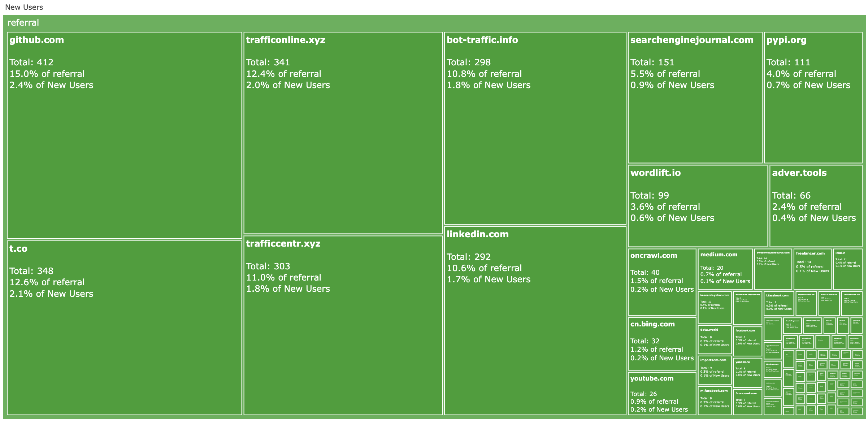
Task: Open the searchenginejournal.com tile
Action: pos(695,97)
